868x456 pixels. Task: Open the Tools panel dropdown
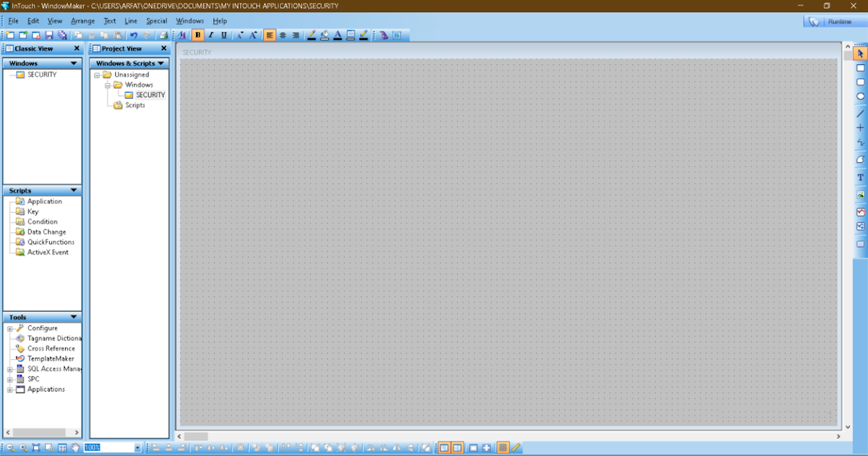(x=73, y=316)
